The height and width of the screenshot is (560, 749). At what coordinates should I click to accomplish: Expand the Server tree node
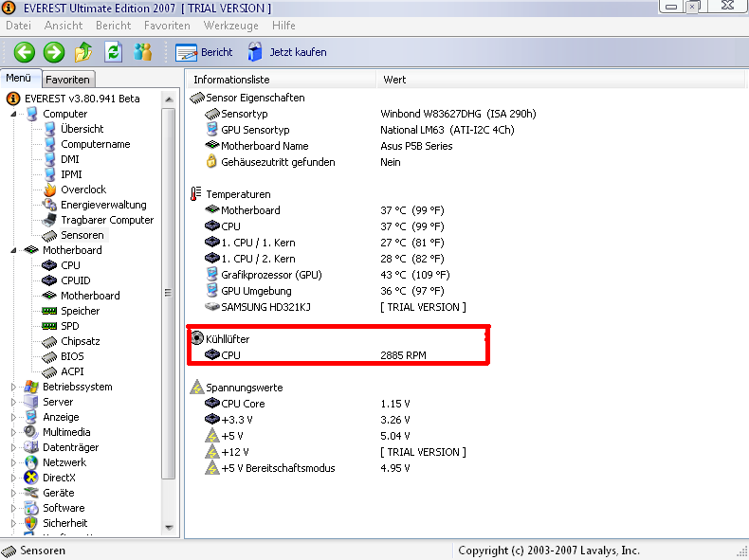pos(13,402)
